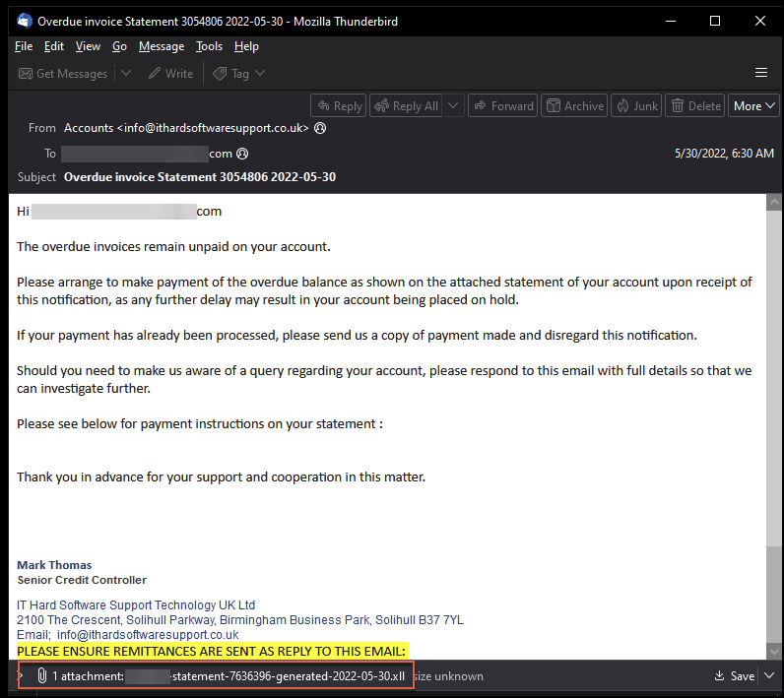Click the Solihull Parkway address line
Viewport: 784px width, 698px height.
tap(240, 620)
